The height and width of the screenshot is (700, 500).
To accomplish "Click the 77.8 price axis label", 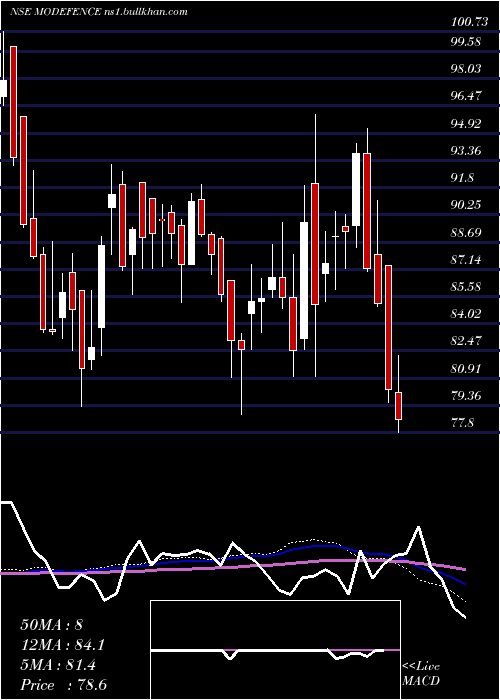I will point(463,423).
